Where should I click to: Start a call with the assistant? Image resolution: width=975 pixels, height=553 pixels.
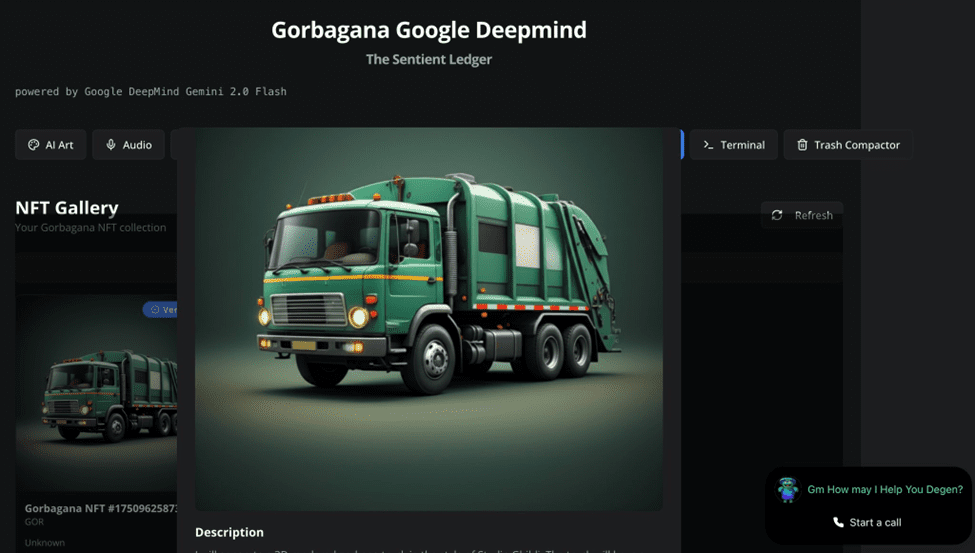pyautogui.click(x=867, y=523)
